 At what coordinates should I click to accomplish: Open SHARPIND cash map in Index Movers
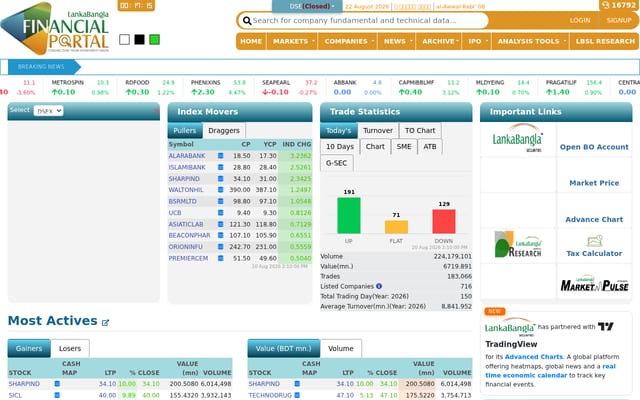point(220,179)
